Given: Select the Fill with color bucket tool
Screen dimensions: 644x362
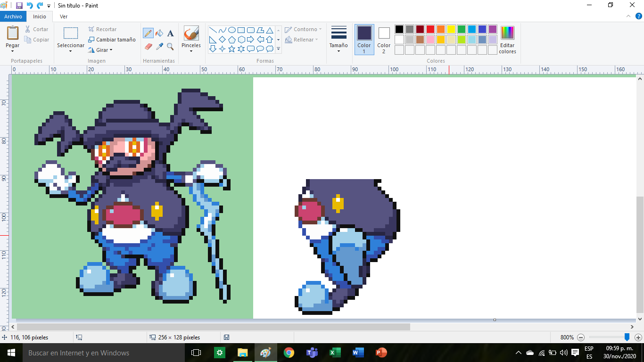Looking at the screenshot, I should tap(159, 33).
